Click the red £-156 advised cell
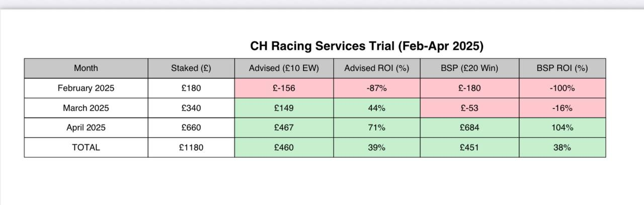Viewport: 644px width, 205px height. [x=284, y=88]
